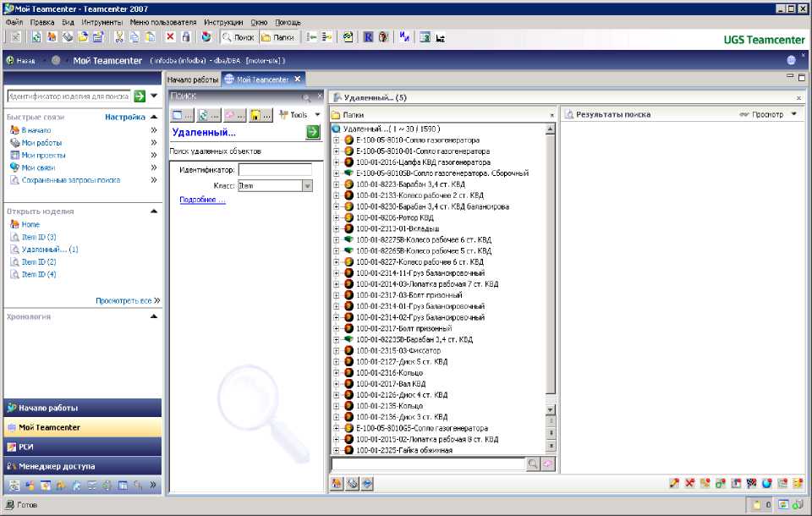Screen dimensions: 812x516
Task: Switch to Начало работы tab
Action: (x=192, y=80)
